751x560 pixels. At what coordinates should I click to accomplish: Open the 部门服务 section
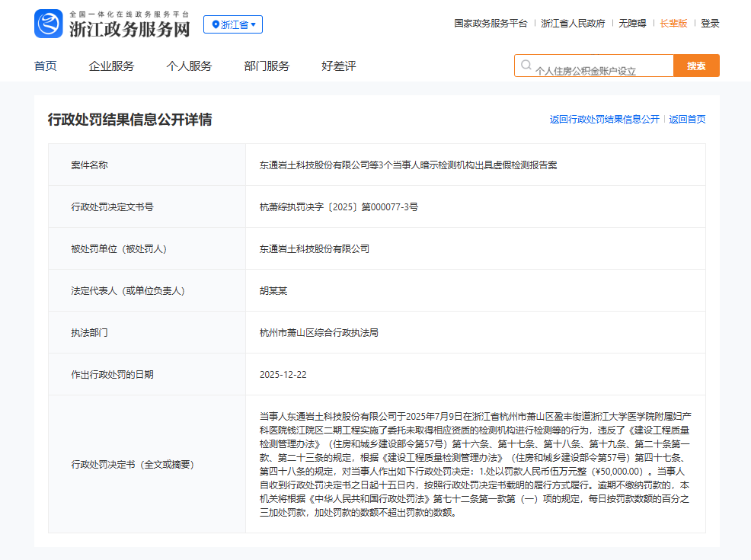coord(266,66)
